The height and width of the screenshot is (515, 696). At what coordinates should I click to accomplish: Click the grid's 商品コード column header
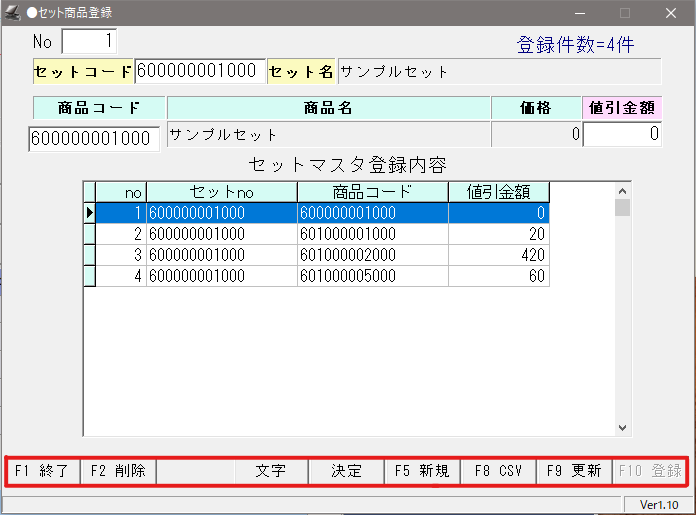[372, 192]
